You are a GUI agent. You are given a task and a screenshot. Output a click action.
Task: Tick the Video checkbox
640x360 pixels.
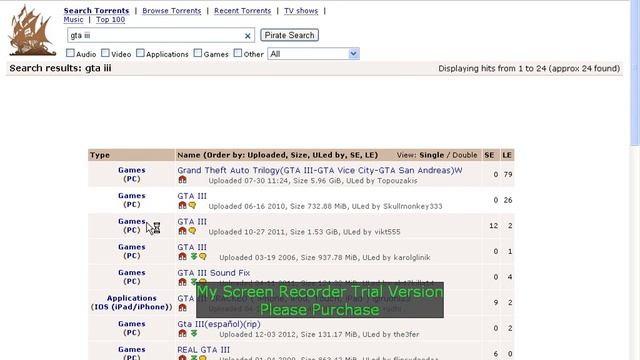[105, 53]
